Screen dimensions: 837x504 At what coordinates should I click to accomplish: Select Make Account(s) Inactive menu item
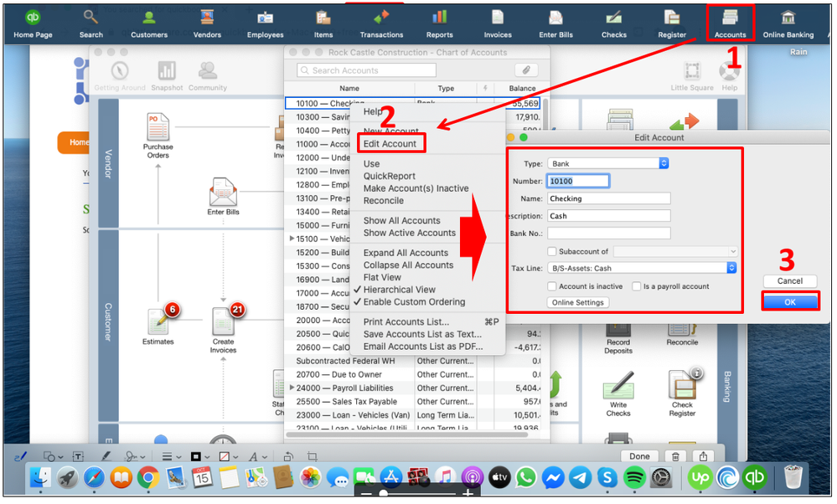click(x=416, y=188)
